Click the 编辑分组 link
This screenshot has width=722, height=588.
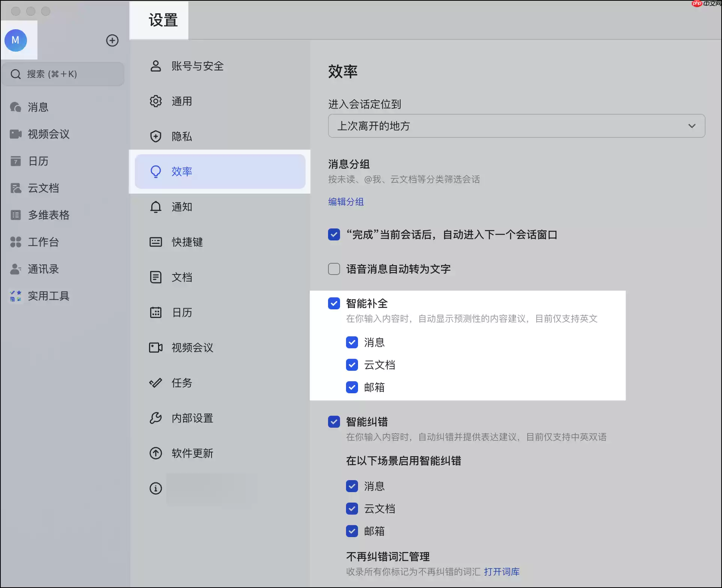tap(346, 202)
